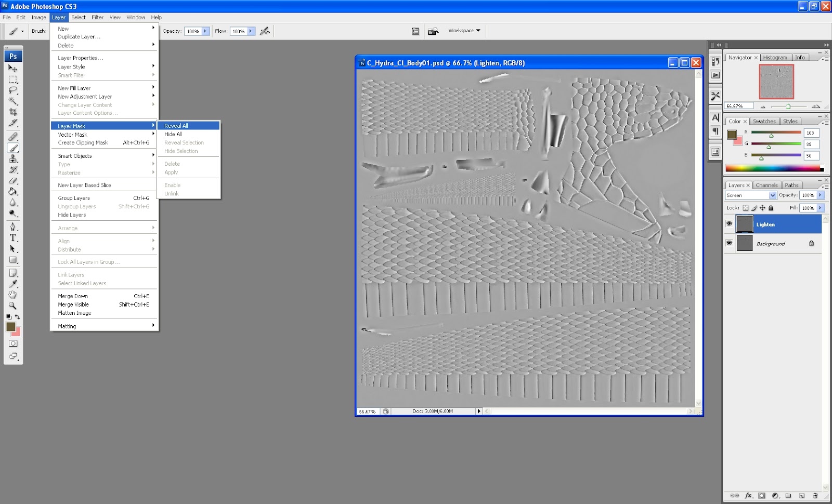This screenshot has width=832, height=504.
Task: Select the Hand tool
Action: click(14, 295)
